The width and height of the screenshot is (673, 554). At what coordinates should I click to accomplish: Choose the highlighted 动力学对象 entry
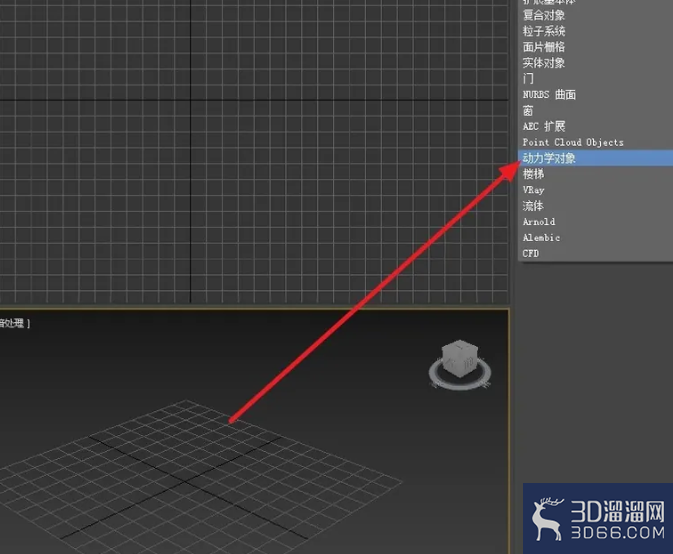(595, 158)
